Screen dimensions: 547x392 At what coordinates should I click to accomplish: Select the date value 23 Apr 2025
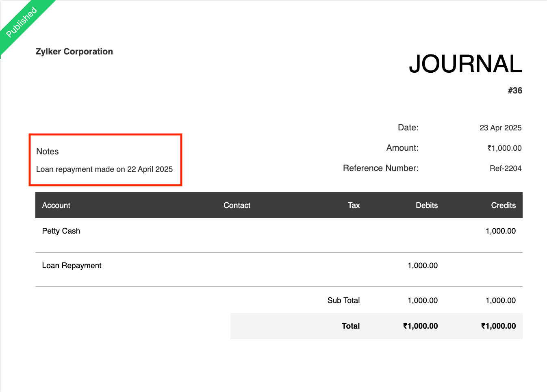click(x=501, y=128)
